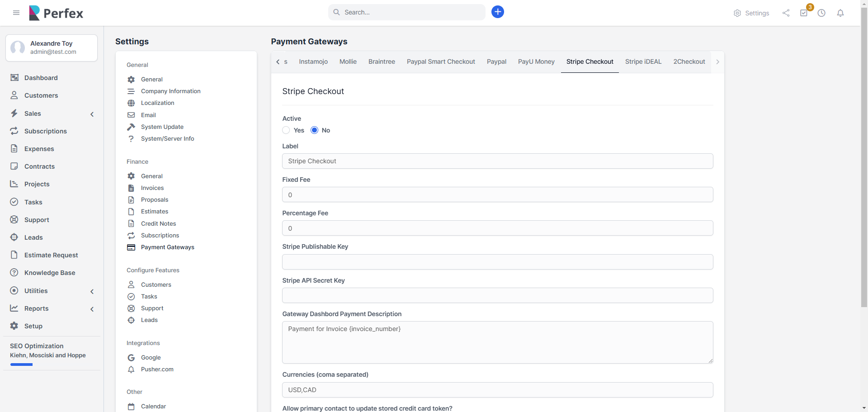Switch to the Stripe iDEAL tab
Image resolution: width=868 pixels, height=412 pixels.
point(643,62)
